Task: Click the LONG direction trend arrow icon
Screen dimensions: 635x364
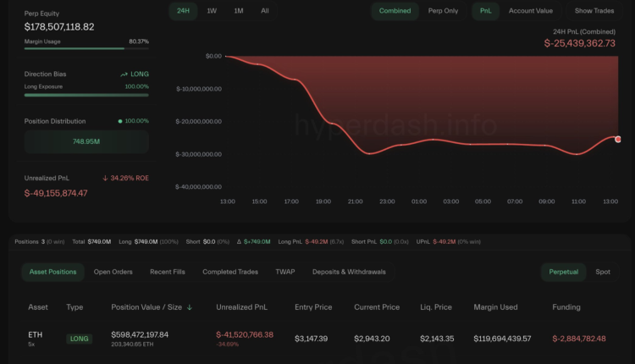Action: (x=124, y=74)
